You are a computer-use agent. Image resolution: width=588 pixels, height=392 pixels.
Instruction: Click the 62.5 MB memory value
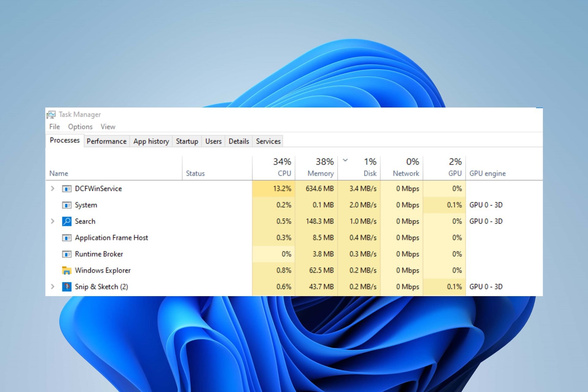point(322,270)
